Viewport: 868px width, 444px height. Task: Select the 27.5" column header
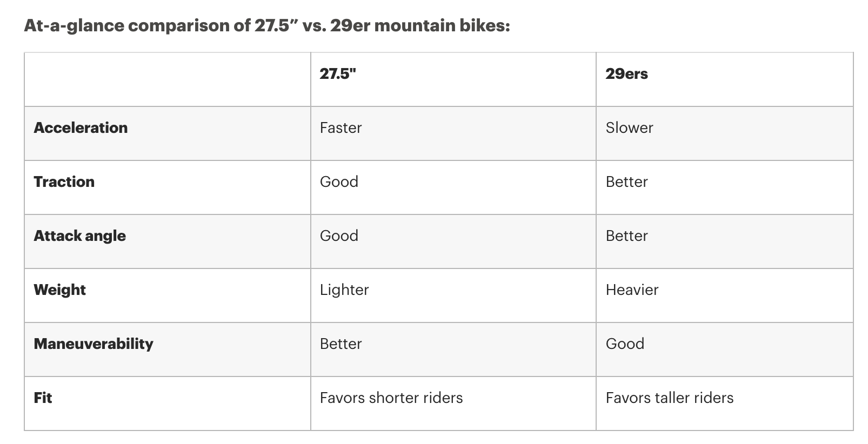pyautogui.click(x=338, y=74)
